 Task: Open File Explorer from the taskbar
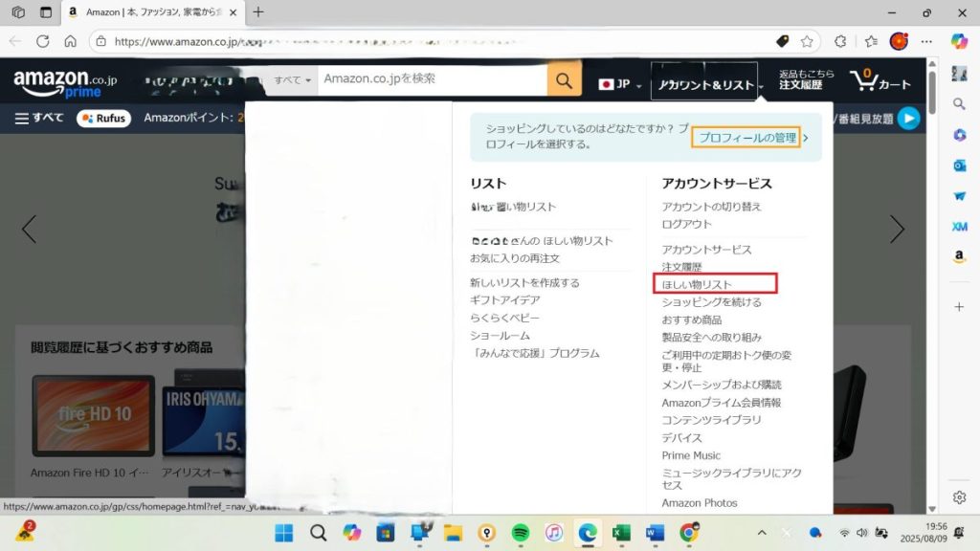point(453,533)
